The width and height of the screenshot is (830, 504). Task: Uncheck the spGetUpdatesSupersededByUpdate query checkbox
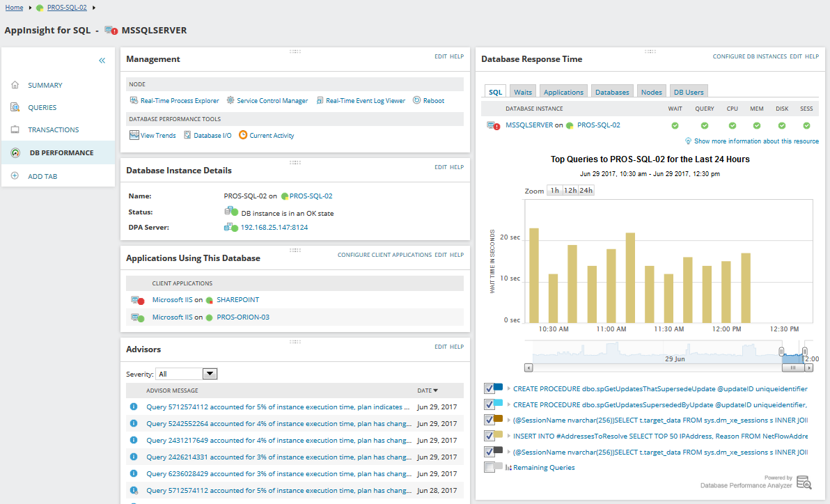tap(489, 404)
